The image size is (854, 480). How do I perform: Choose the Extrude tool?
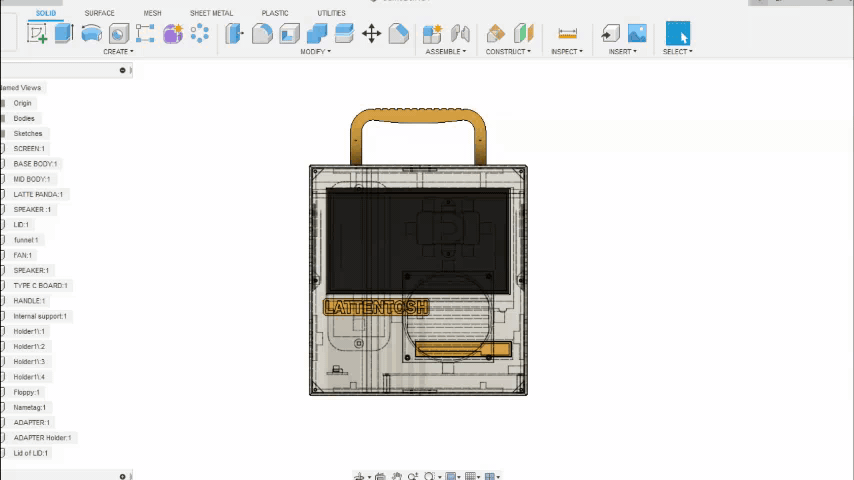click(x=64, y=33)
